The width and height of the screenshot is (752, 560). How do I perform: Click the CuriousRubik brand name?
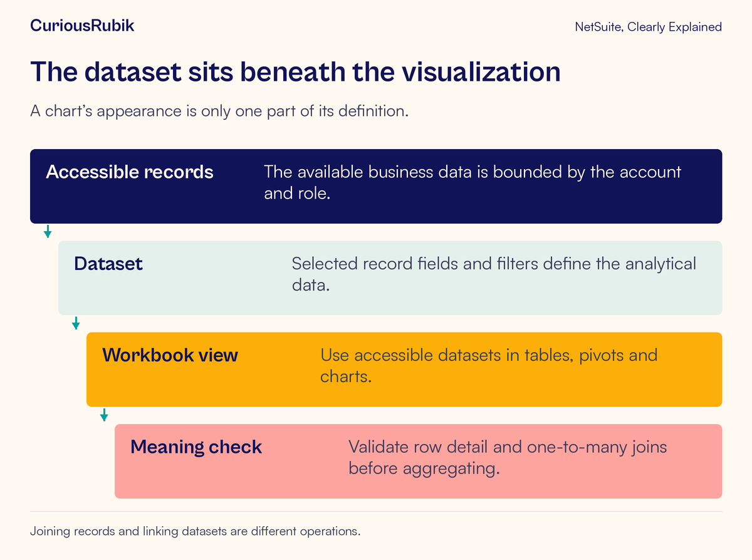(x=82, y=26)
